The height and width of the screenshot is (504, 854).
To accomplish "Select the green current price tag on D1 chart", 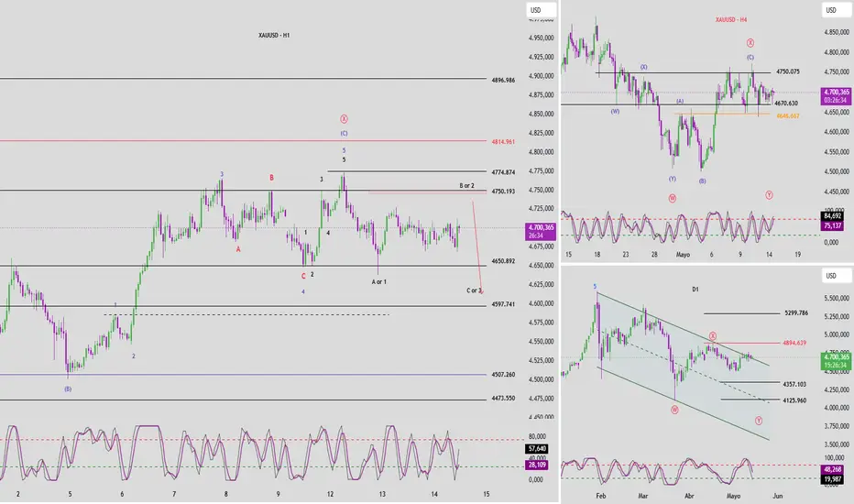I will point(836,361).
